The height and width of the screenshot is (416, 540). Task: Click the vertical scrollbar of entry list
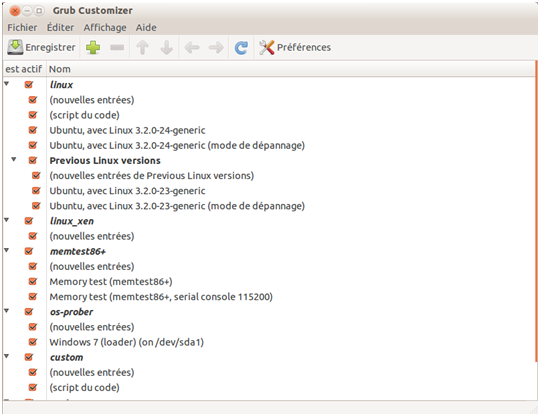click(x=536, y=211)
